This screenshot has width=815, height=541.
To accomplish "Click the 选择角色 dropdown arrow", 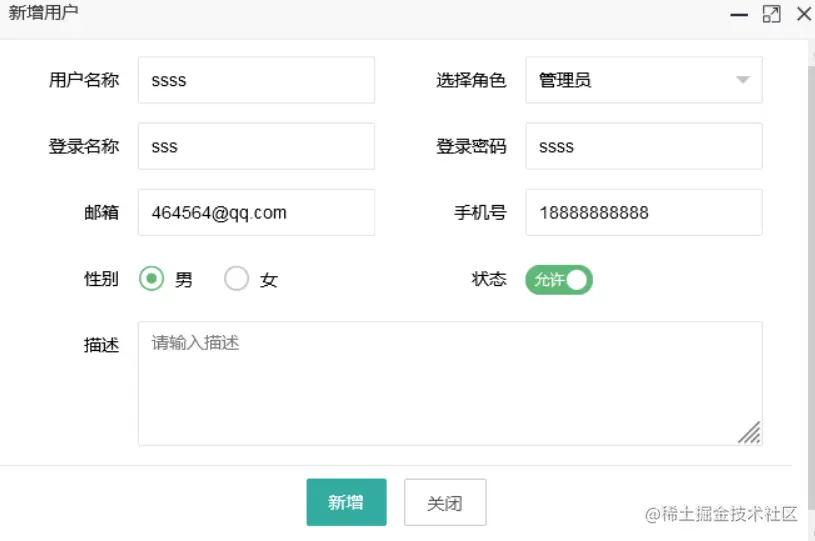I will point(743,80).
